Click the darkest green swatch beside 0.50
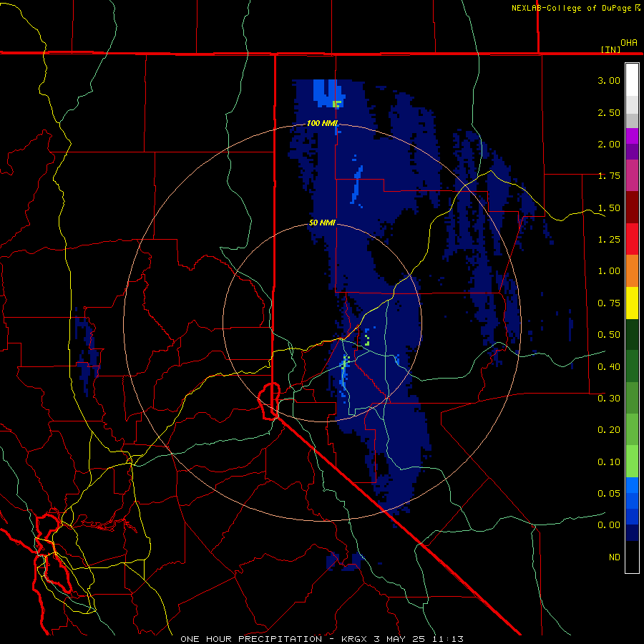 click(632, 334)
